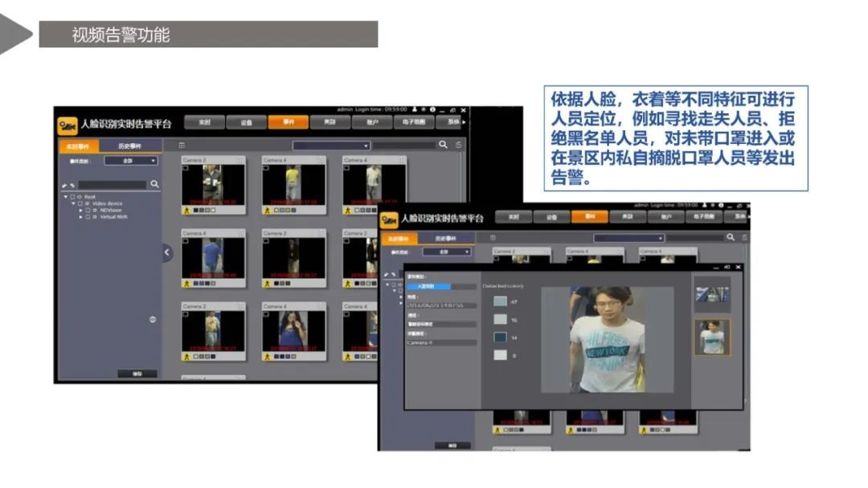The width and height of the screenshot is (868, 488).
Task: Click search magnifier in the detail dialog window
Action: [x=731, y=236]
